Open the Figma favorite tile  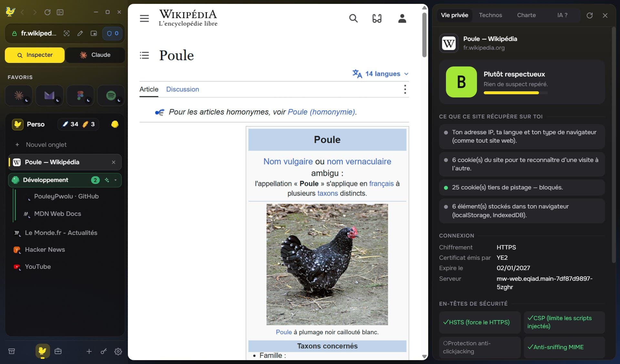pos(80,96)
